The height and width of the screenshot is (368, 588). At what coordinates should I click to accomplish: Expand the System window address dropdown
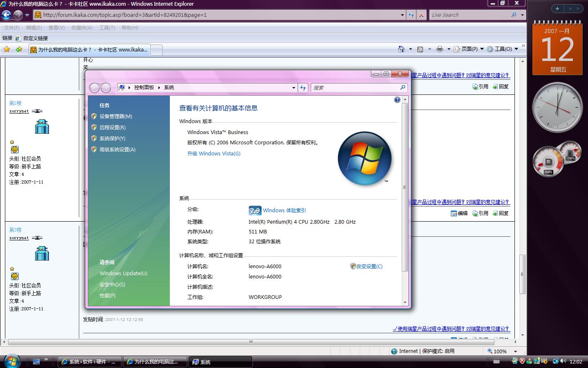coord(294,88)
